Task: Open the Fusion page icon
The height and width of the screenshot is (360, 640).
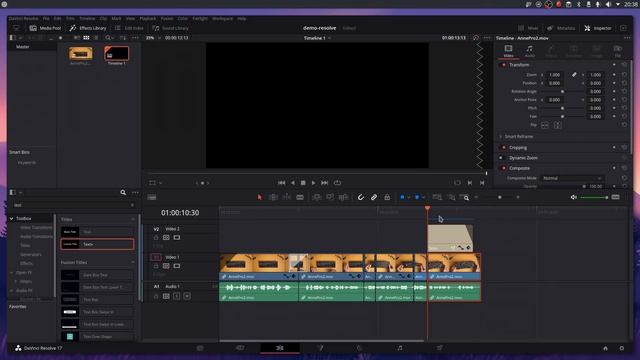Action: (320, 348)
